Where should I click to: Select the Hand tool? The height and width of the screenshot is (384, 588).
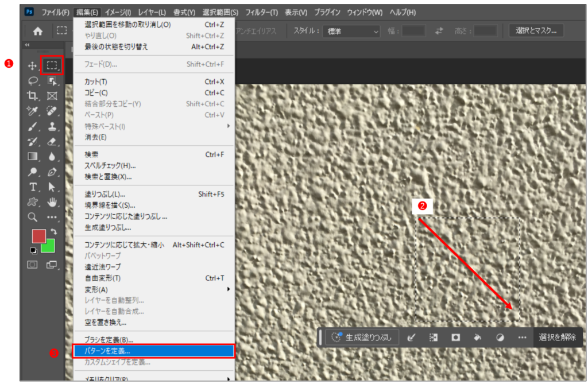[x=52, y=201]
